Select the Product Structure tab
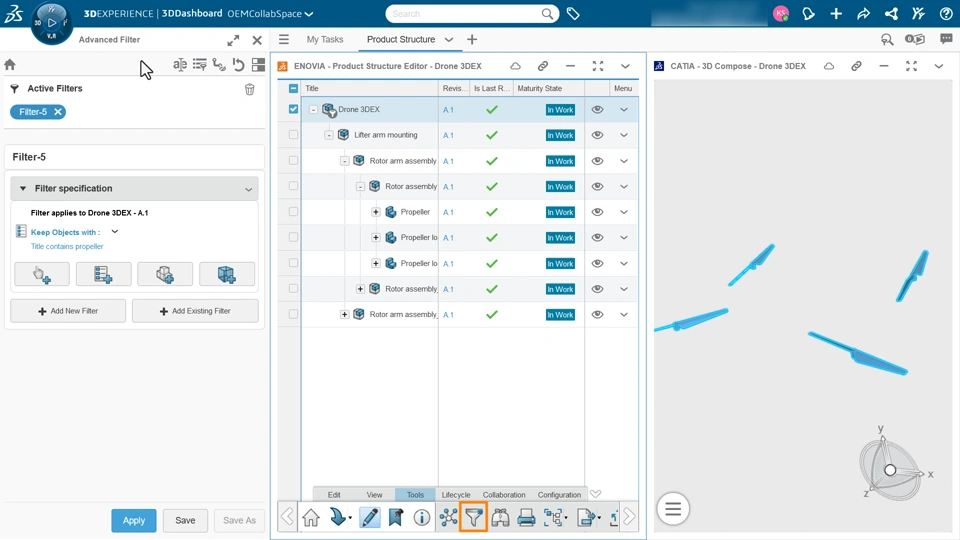This screenshot has height=540, width=960. coord(401,39)
